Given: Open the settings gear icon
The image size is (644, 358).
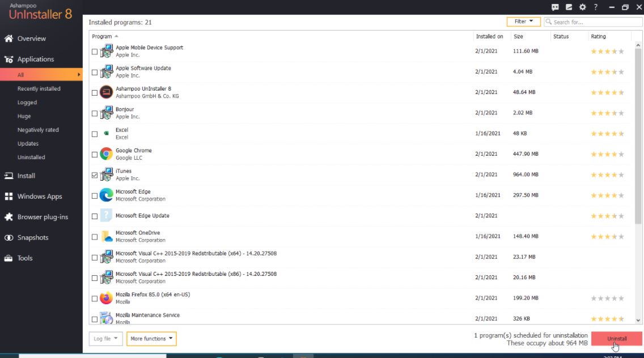Looking at the screenshot, I should click(x=582, y=7).
